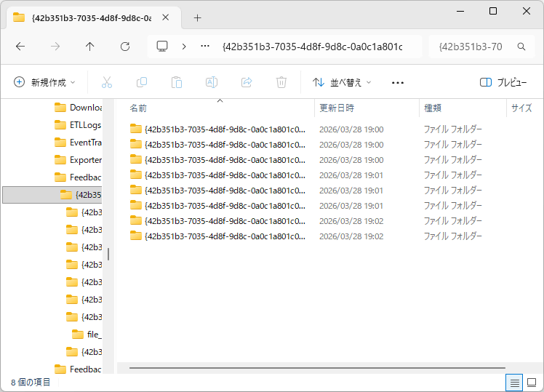Open the 並べ替え sort dropdown

coord(341,82)
